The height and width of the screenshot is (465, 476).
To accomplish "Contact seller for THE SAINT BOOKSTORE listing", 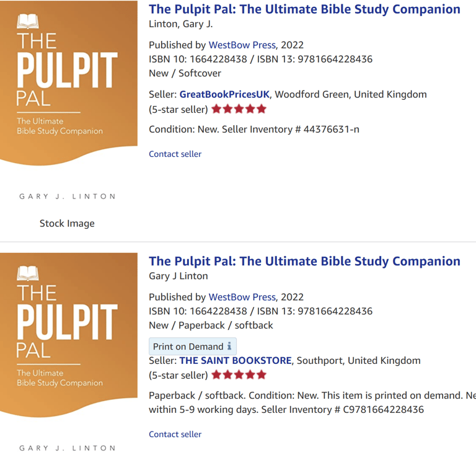I will pyautogui.click(x=175, y=434).
